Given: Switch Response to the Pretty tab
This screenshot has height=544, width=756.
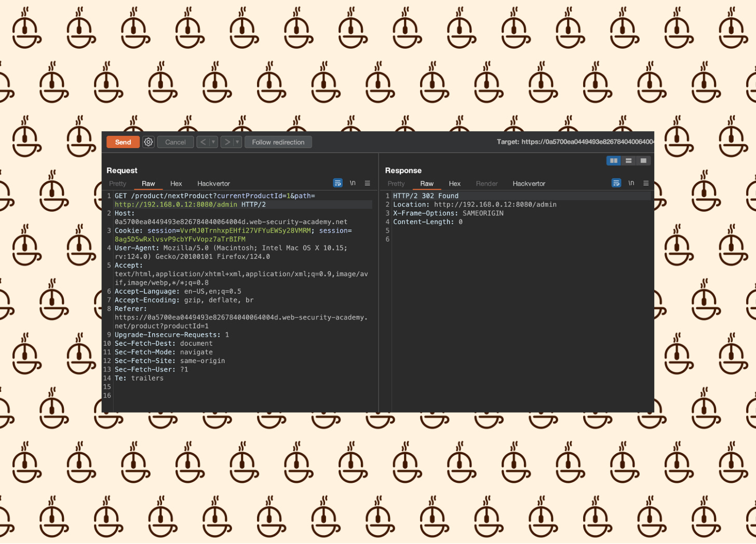Looking at the screenshot, I should [x=396, y=184].
